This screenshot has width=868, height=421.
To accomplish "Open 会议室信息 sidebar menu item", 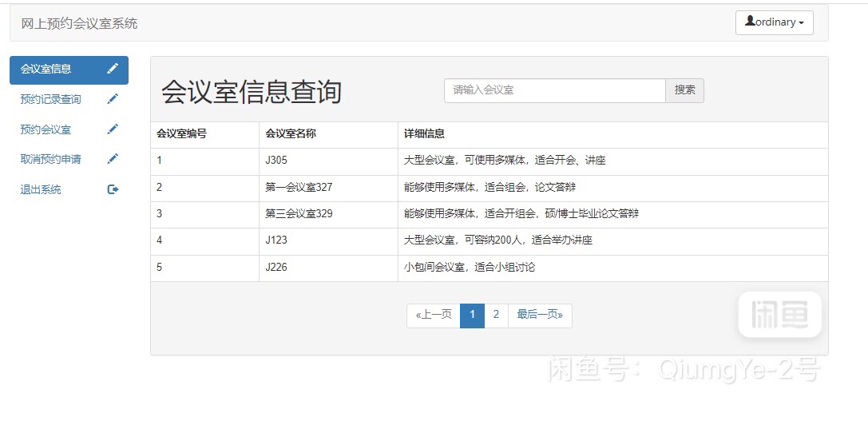I will [46, 70].
